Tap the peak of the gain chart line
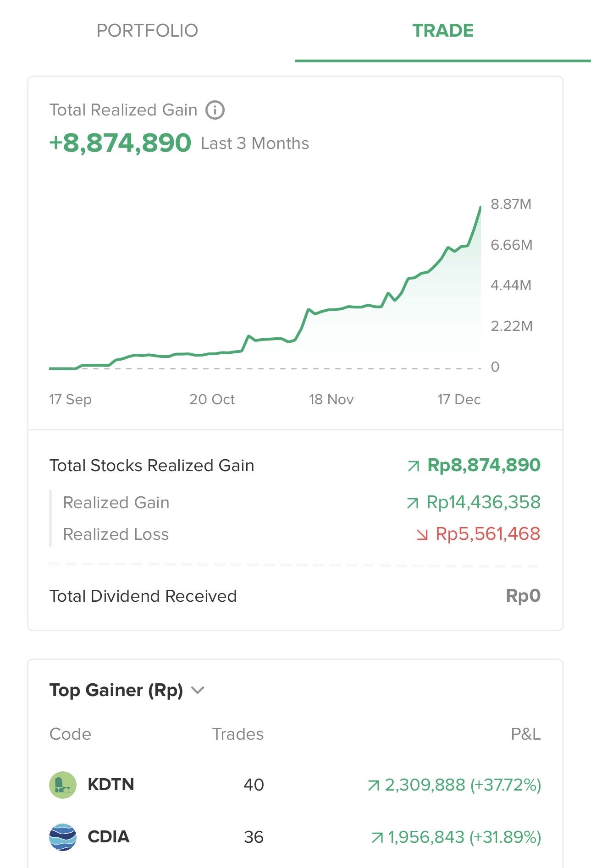The image size is (591, 868). [480, 208]
